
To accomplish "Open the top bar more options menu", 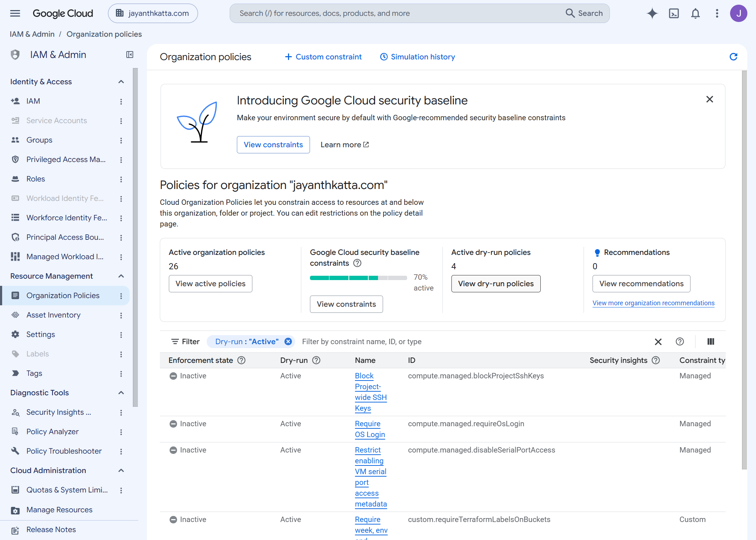I will coord(717,13).
